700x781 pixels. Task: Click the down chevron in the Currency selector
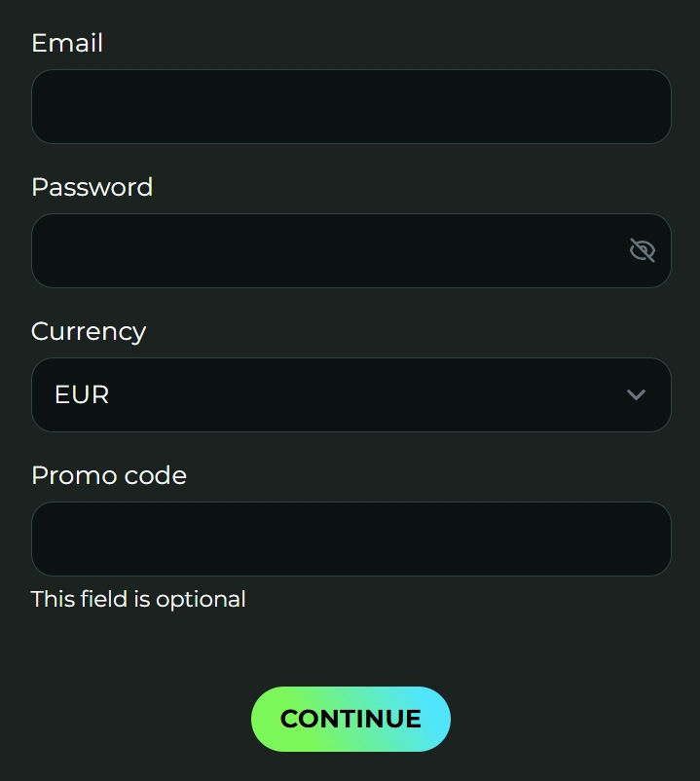636,394
